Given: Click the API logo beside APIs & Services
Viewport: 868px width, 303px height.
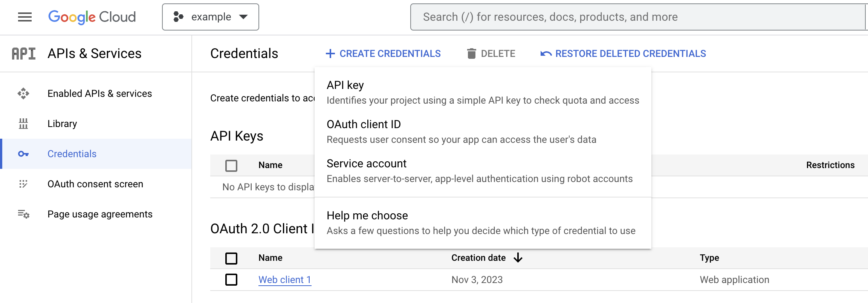Looking at the screenshot, I should 24,54.
